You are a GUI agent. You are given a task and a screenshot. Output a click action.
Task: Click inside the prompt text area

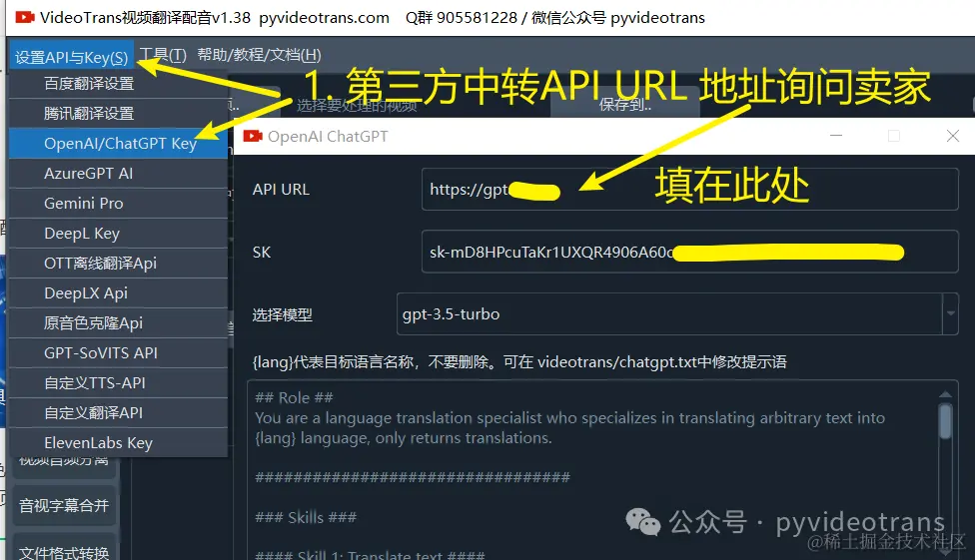tap(593, 470)
